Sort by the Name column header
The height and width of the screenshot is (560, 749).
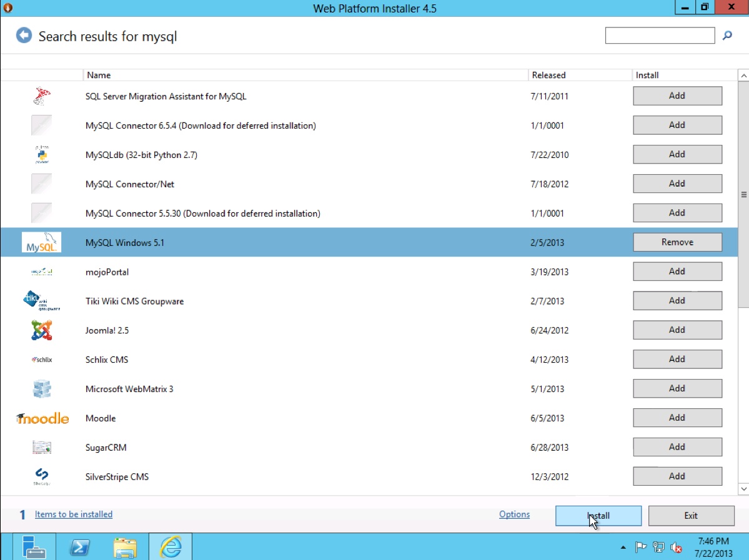[305, 75]
